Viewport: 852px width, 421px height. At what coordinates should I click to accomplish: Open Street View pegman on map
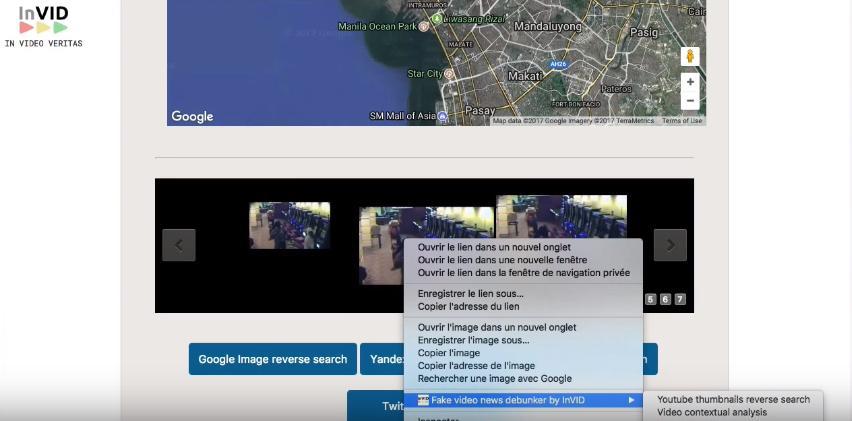click(x=690, y=56)
